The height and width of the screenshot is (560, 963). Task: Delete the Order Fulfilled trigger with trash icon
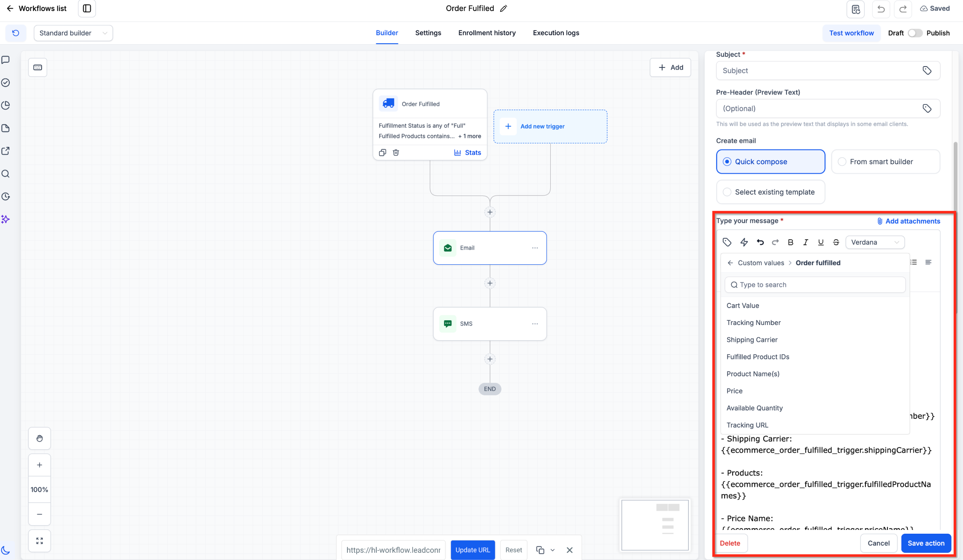(x=396, y=153)
